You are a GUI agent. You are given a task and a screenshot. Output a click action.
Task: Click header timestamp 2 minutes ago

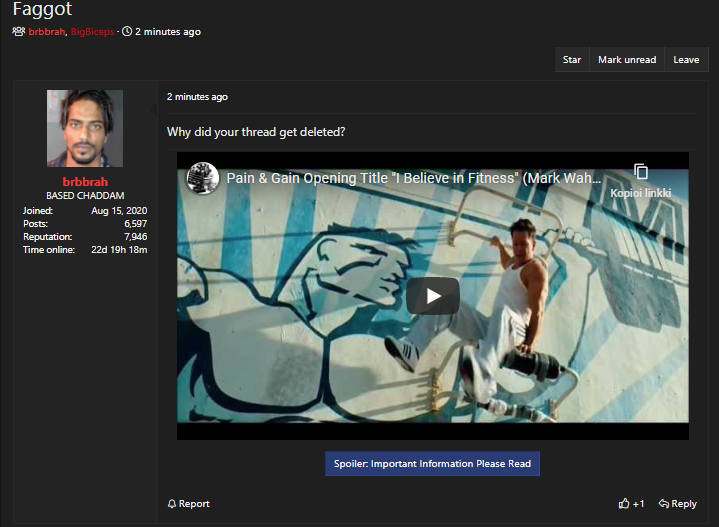168,32
